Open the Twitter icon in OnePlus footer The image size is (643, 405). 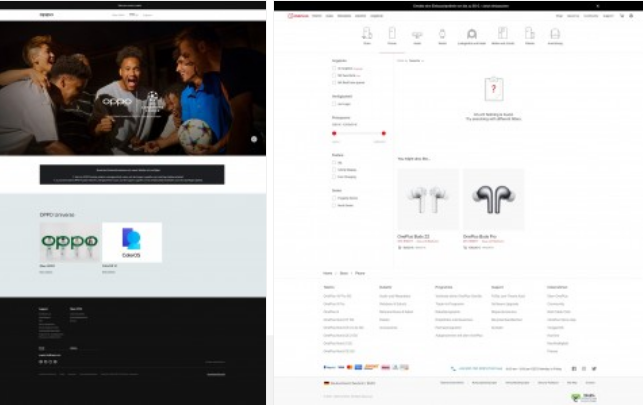595,368
